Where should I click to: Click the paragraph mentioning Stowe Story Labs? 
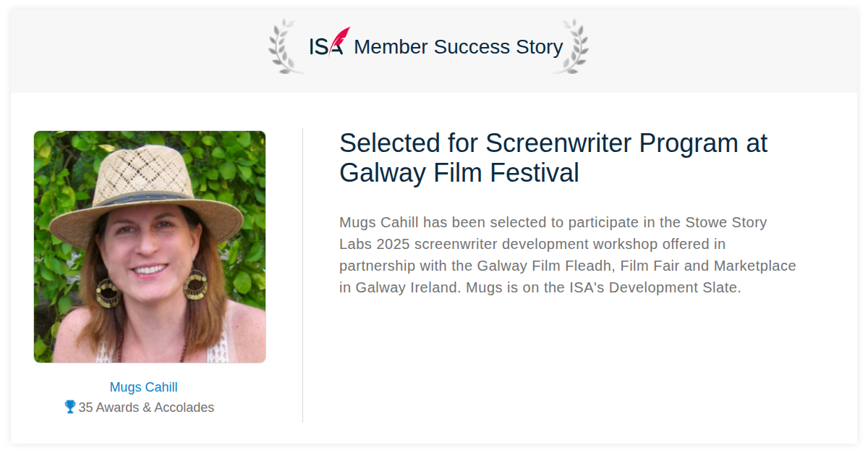pyautogui.click(x=568, y=255)
